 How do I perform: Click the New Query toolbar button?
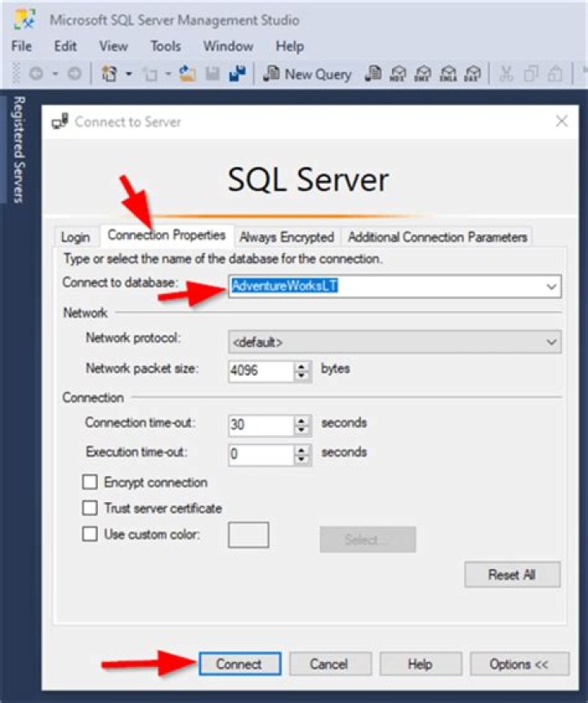click(307, 73)
